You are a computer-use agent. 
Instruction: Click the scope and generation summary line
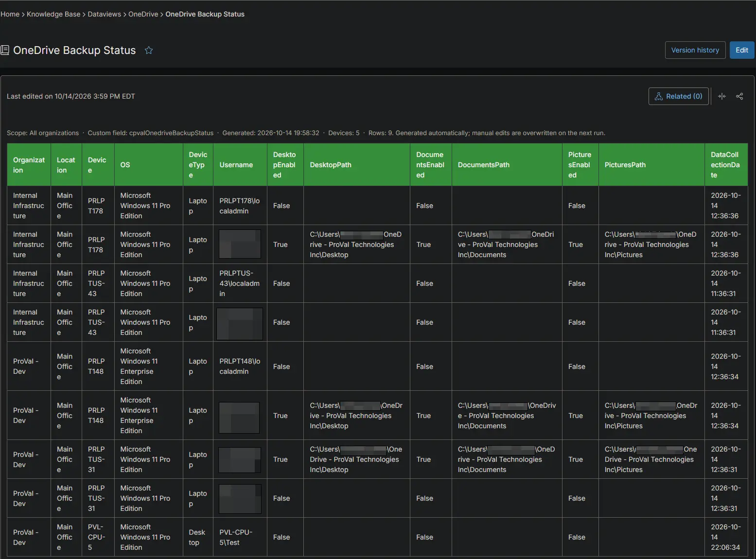(x=306, y=133)
